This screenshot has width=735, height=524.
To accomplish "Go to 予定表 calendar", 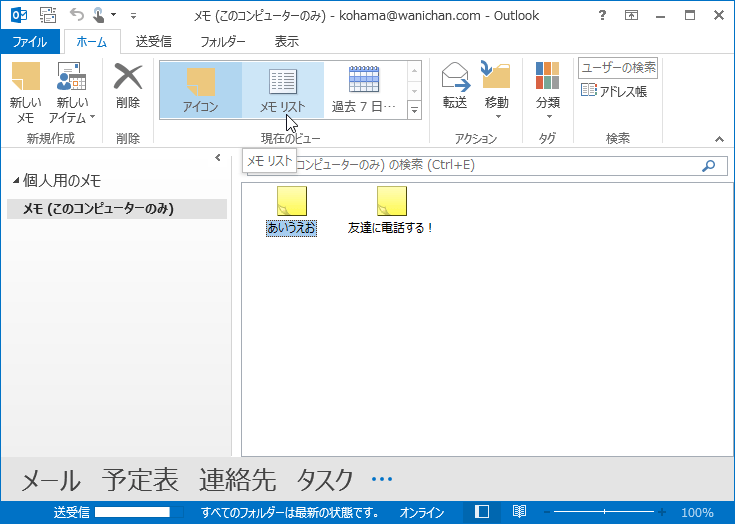I will click(140, 480).
